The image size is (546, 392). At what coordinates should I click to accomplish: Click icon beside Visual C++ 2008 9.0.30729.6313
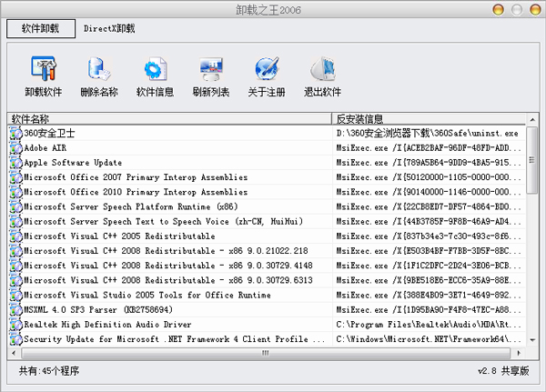click(x=16, y=280)
